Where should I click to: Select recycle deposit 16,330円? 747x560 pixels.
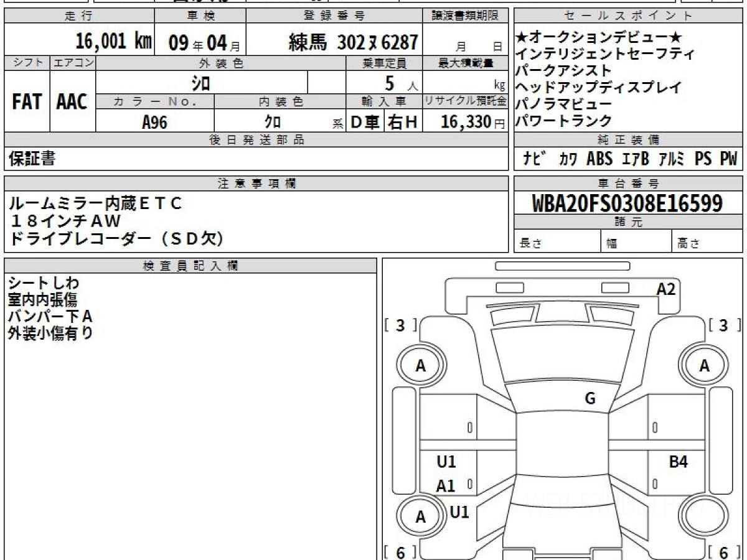tap(473, 122)
